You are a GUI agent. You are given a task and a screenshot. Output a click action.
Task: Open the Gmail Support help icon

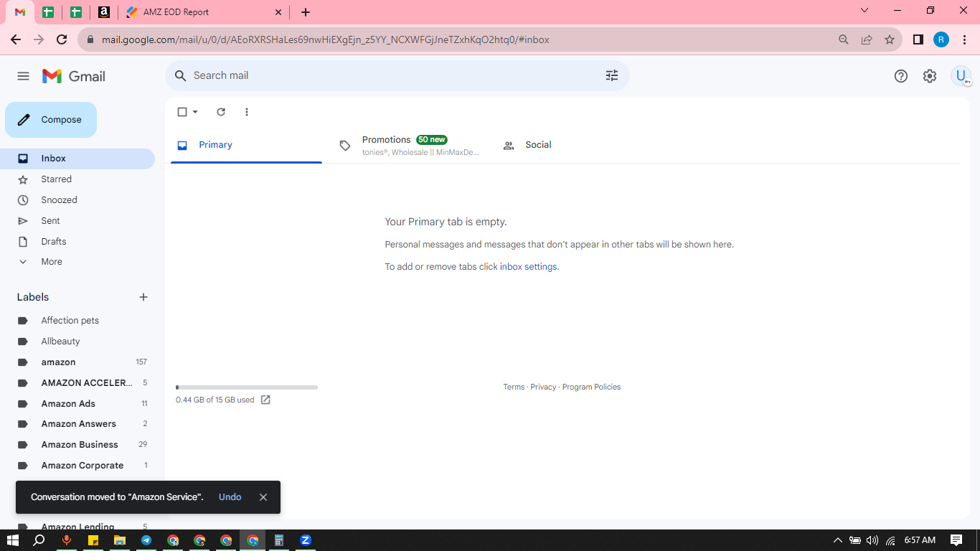pos(901,76)
